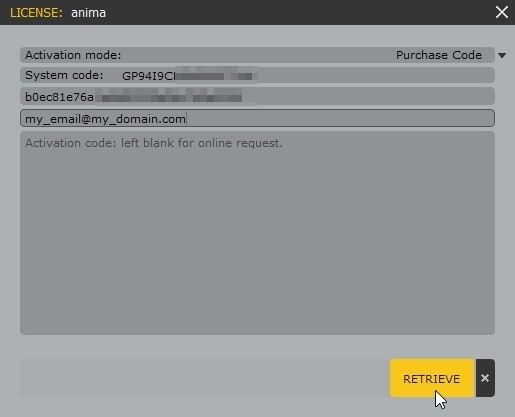Click the 'System code:' label

(64, 75)
